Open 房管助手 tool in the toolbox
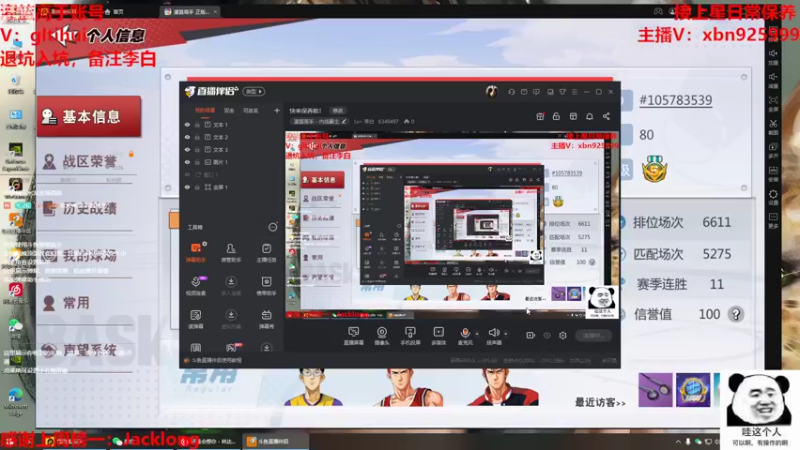Screen dimensions: 800x450 [231, 252]
